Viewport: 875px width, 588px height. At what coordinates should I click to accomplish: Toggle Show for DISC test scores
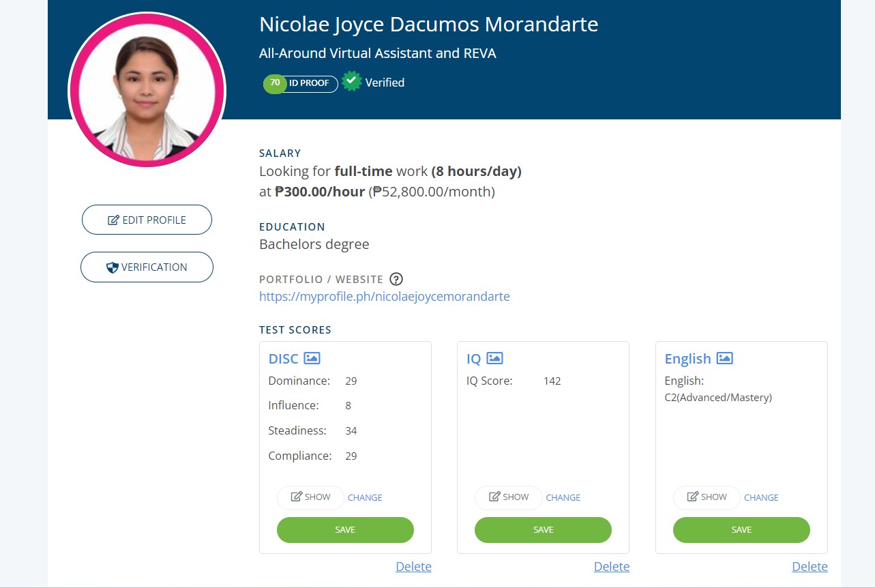click(310, 497)
